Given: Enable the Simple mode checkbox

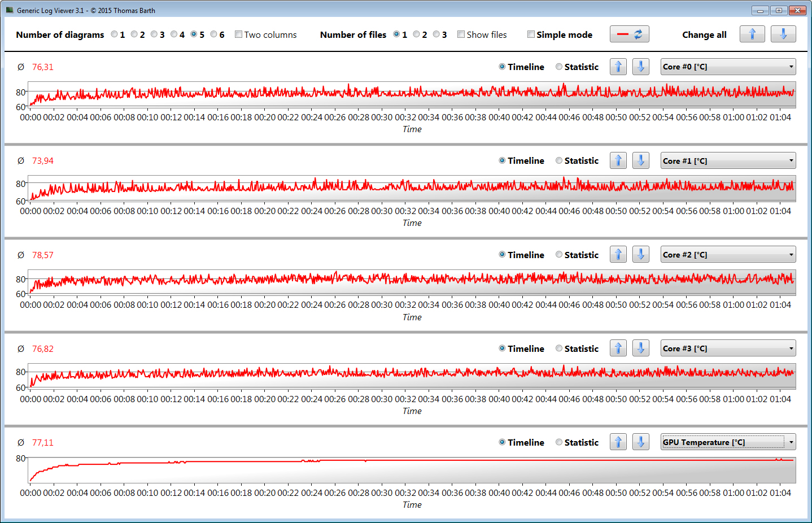Looking at the screenshot, I should coord(531,34).
